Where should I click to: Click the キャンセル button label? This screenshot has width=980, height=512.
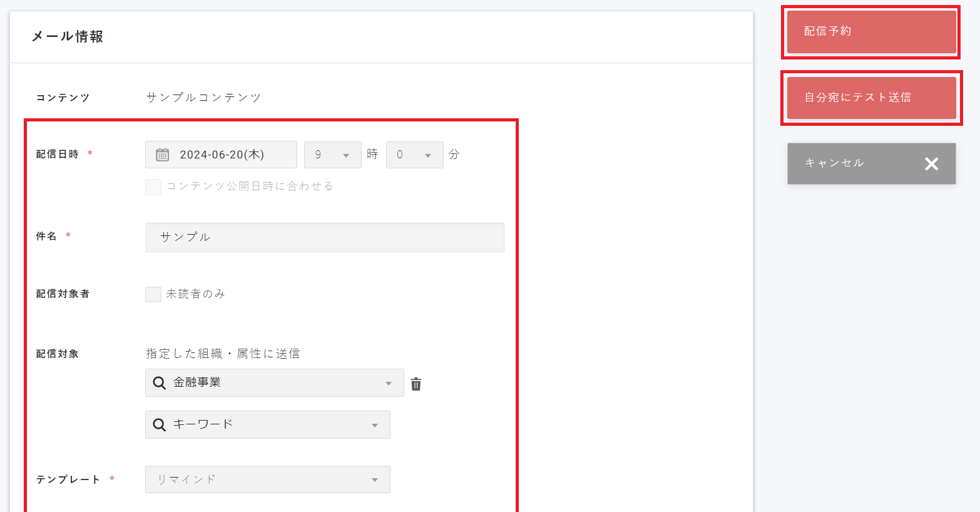834,163
